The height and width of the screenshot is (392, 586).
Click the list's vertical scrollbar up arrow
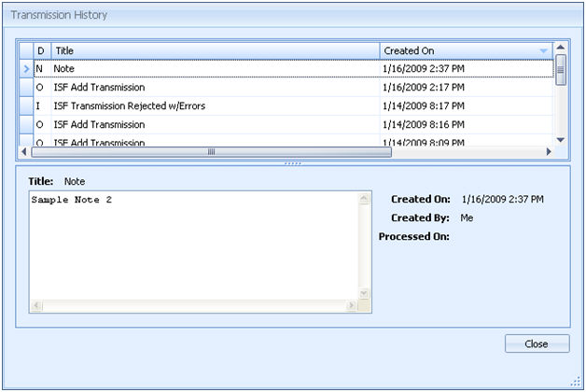tap(561, 48)
